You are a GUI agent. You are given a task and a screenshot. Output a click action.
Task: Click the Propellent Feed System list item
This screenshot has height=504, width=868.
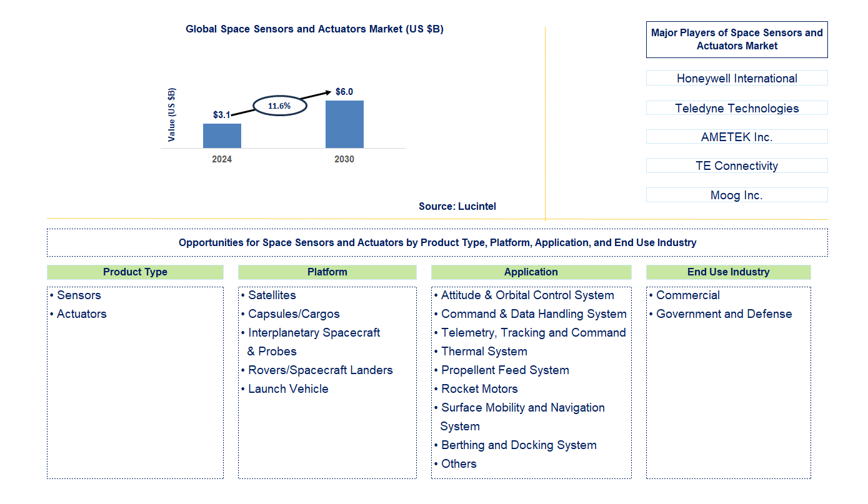pos(502,370)
